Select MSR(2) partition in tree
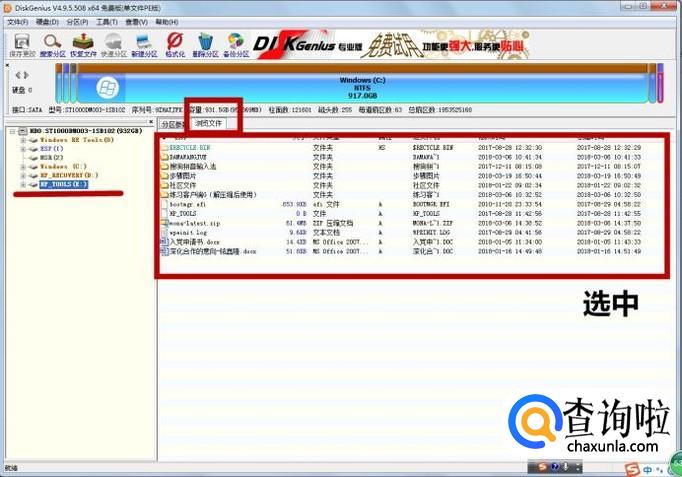The width and height of the screenshot is (682, 477). 52,157
